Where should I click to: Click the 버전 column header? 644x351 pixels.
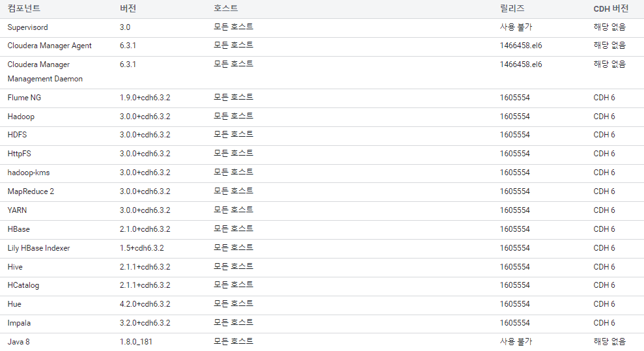pyautogui.click(x=128, y=8)
